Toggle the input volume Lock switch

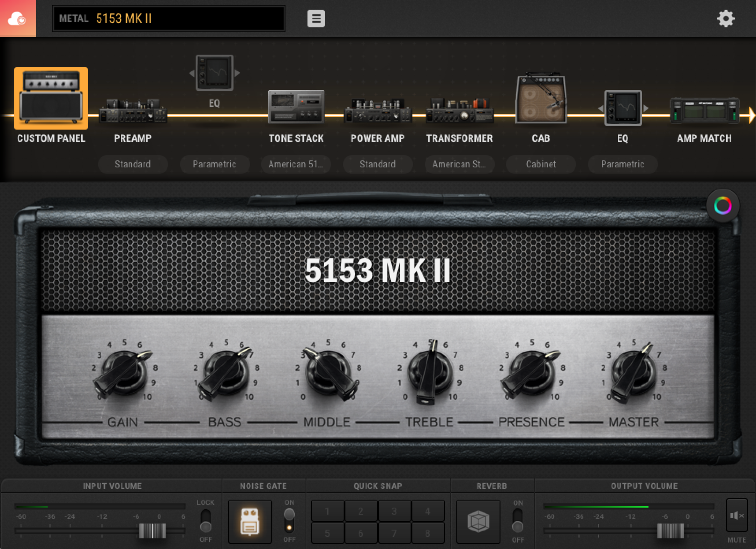205,521
